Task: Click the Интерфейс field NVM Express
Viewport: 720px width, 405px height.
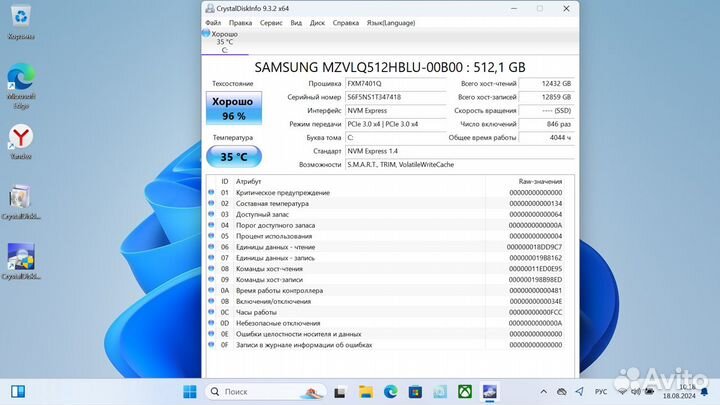Action: point(395,111)
